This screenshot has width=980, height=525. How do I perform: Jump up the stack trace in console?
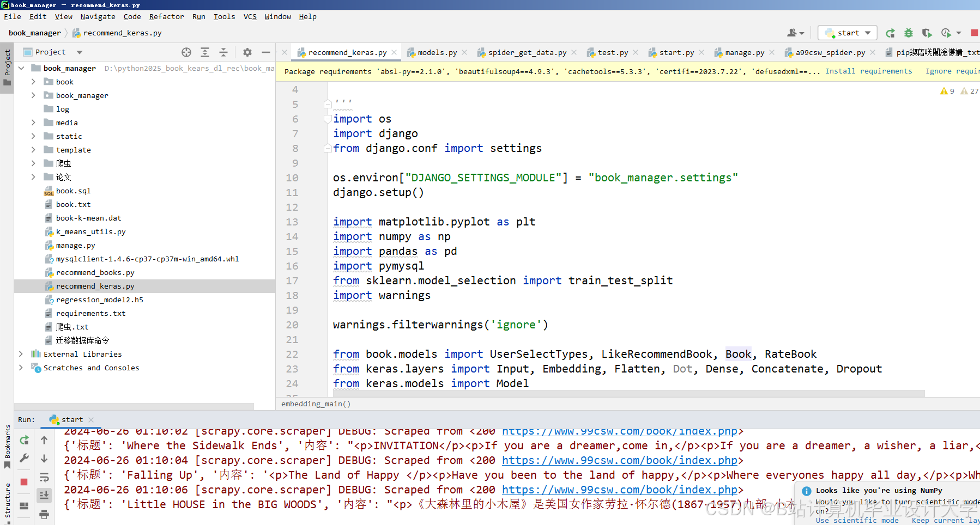44,440
